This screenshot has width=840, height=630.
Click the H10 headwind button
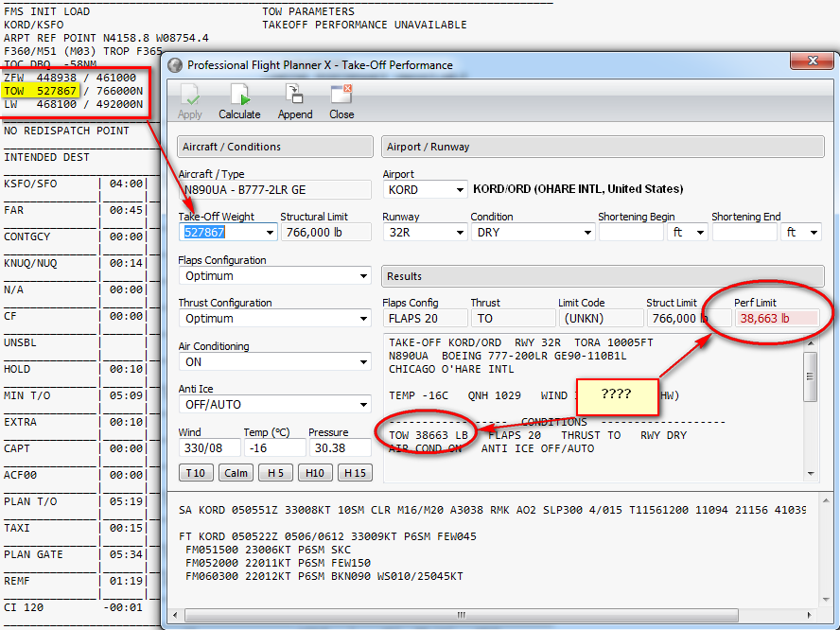point(315,473)
